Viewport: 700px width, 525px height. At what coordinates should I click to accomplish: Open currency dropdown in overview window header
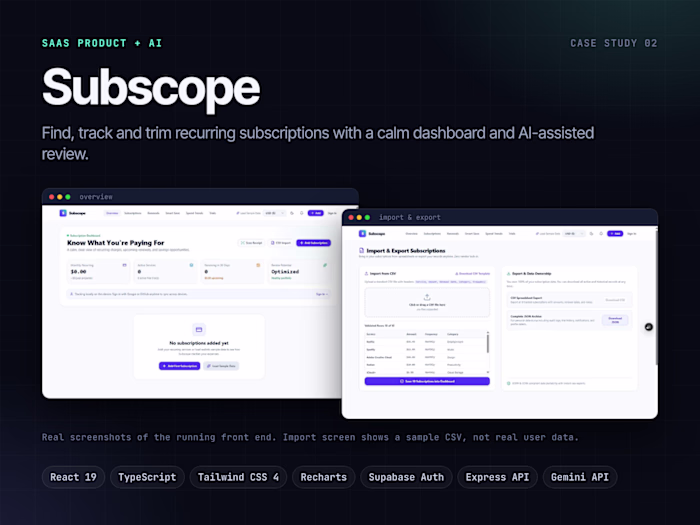274,213
